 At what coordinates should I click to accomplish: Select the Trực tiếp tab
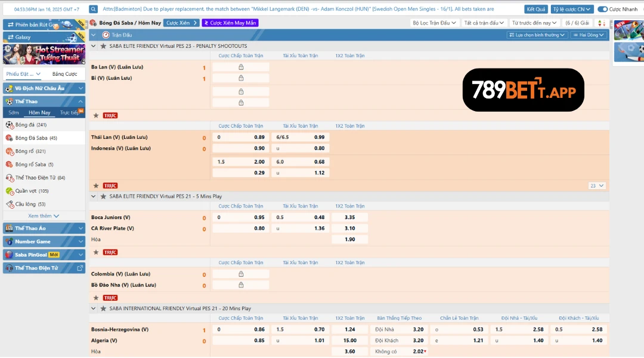click(x=70, y=113)
